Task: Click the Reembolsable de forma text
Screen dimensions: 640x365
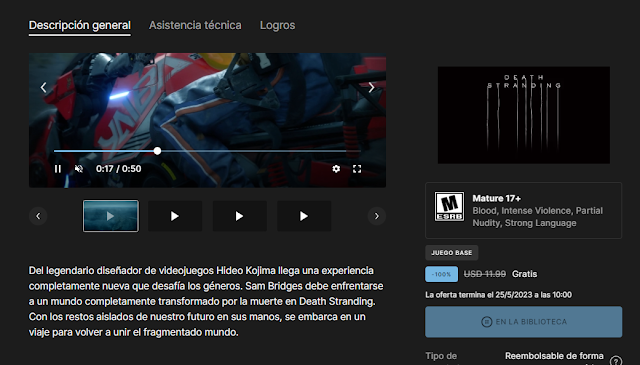Action: click(x=554, y=356)
